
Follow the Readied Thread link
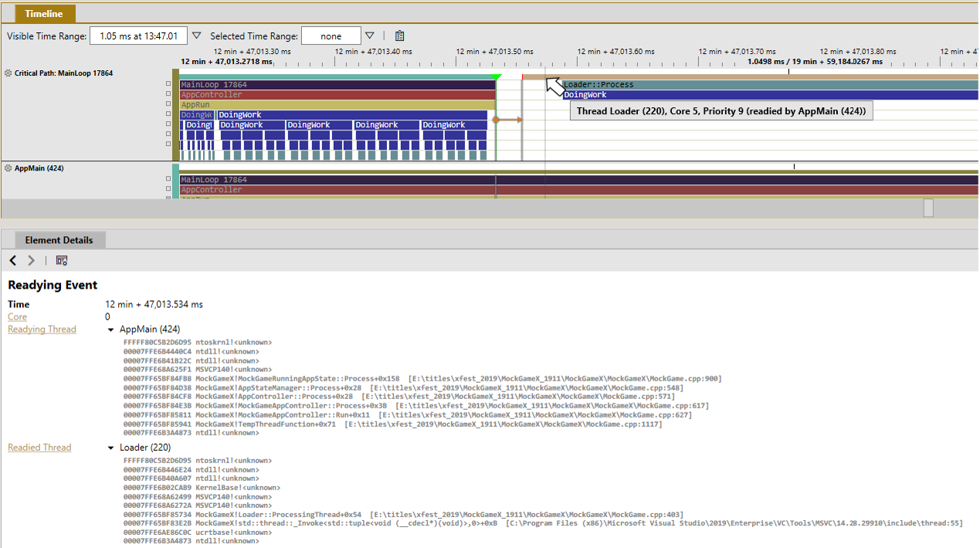tap(39, 447)
